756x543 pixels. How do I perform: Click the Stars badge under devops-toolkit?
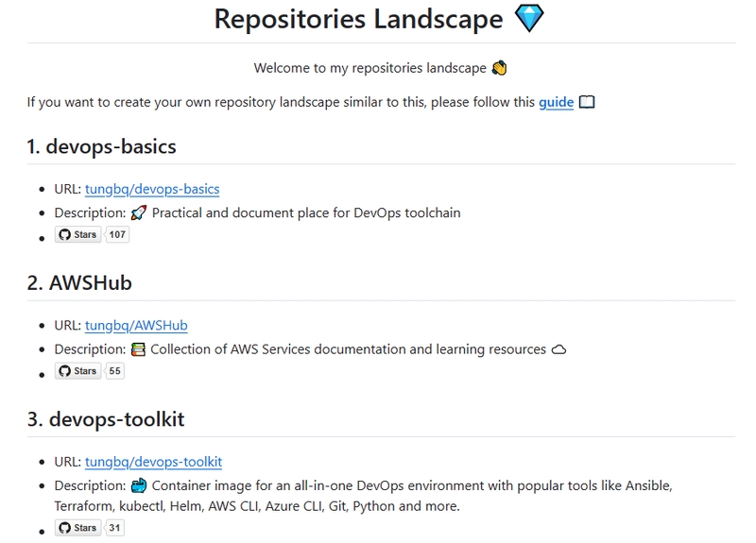pos(78,528)
